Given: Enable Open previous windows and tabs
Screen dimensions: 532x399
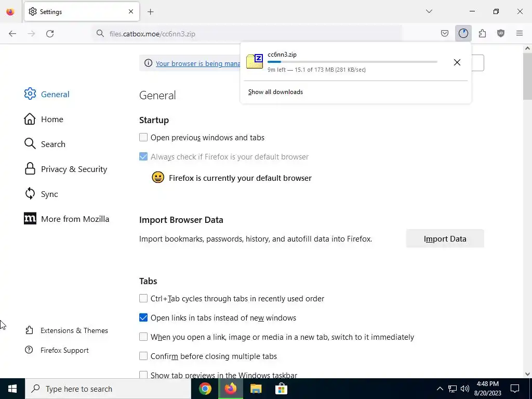Looking at the screenshot, I should [143, 137].
